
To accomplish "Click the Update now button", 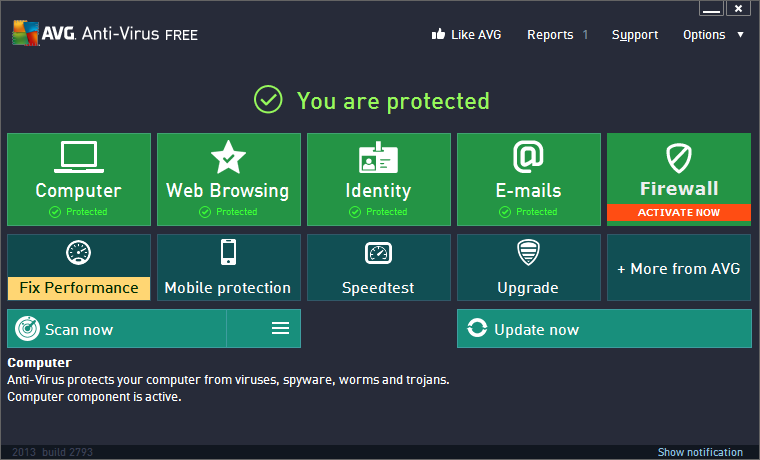I will (604, 329).
